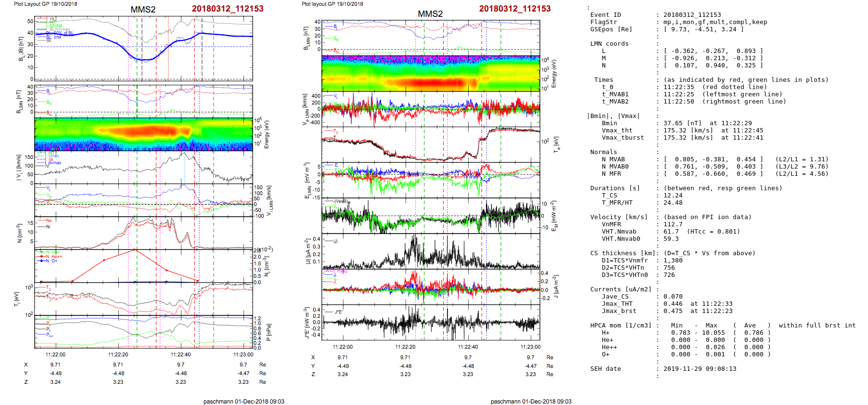This screenshot has width=868, height=405.
Task: Click the 11:23:00 tick label under the right plot
Action: click(x=530, y=347)
